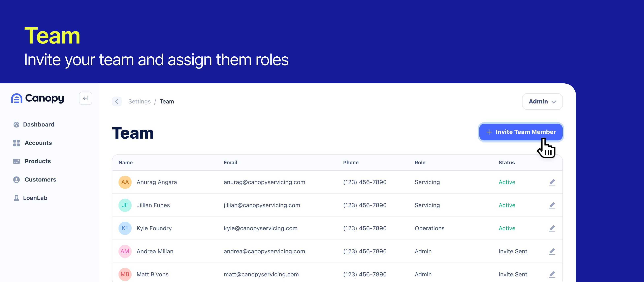Click edit icon for Andrea Milian
Screen dimensions: 644x282
[x=552, y=251]
